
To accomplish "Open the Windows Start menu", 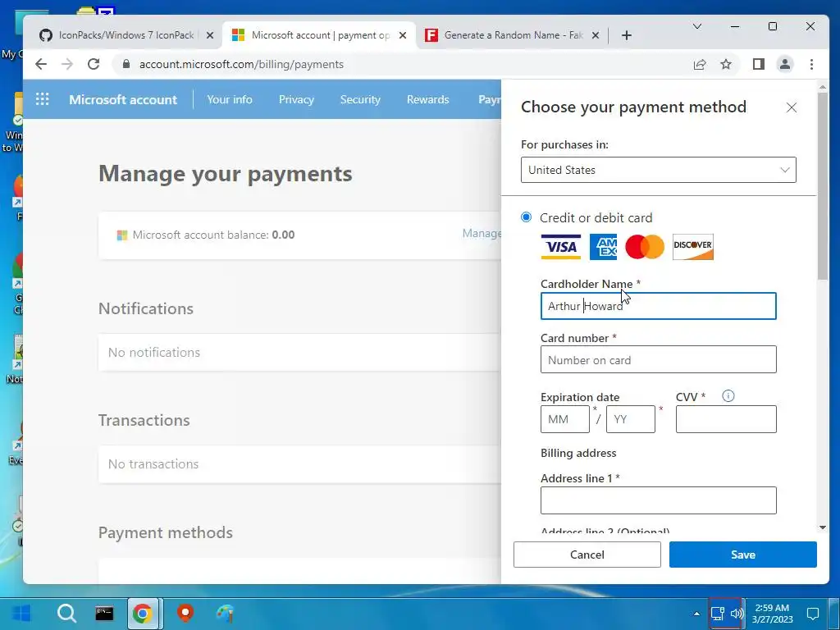I will 21,613.
